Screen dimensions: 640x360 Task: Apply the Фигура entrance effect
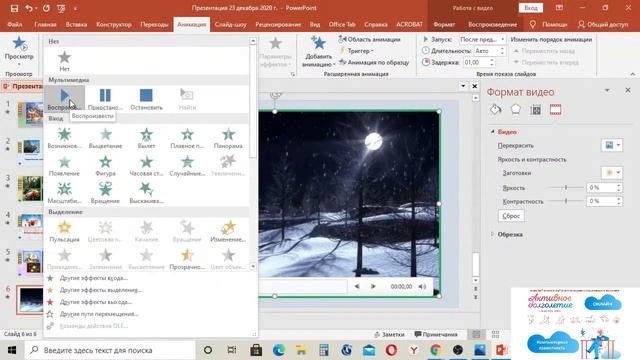[x=105, y=165]
